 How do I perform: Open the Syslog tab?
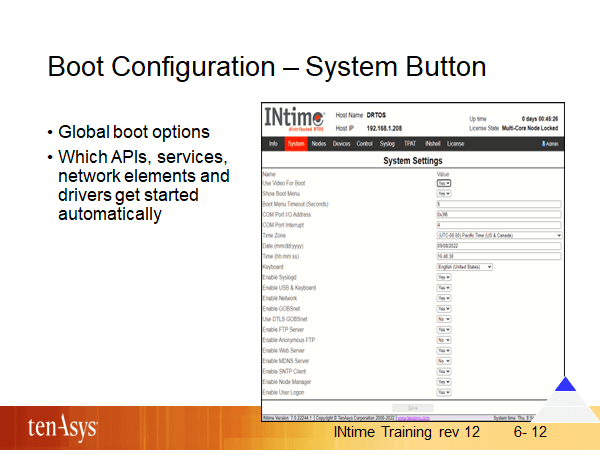coord(387,144)
